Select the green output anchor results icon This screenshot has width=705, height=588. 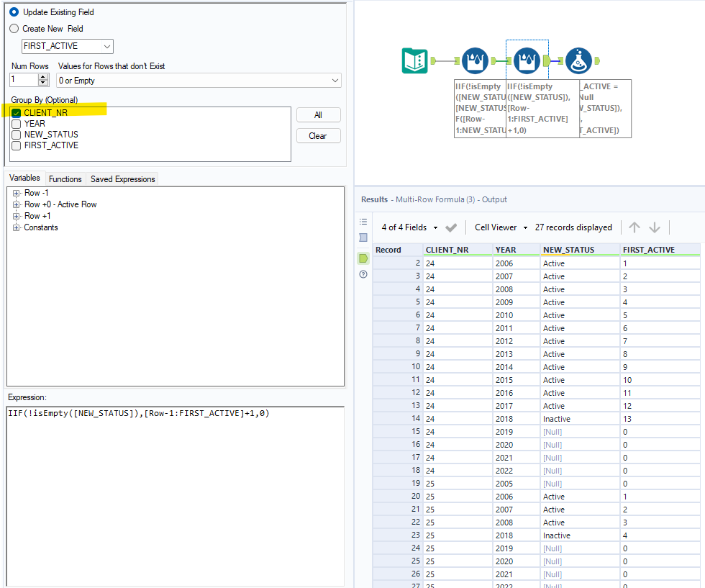363,258
